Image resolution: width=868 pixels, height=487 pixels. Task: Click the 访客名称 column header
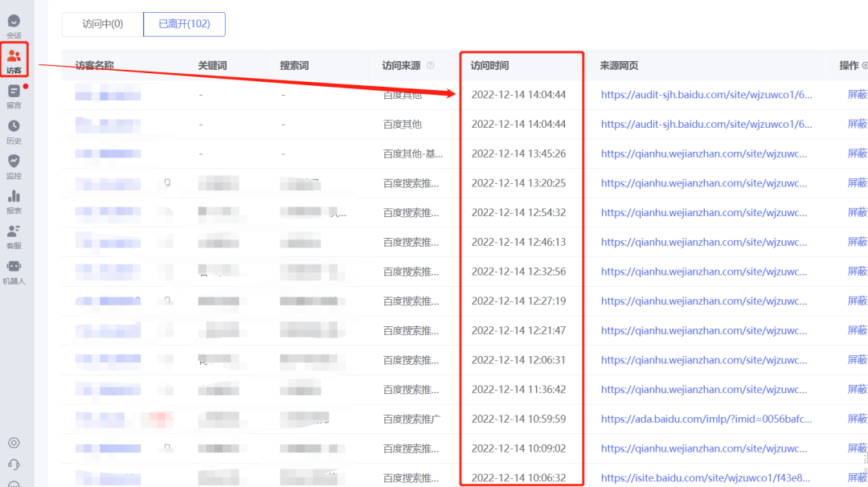(x=95, y=65)
